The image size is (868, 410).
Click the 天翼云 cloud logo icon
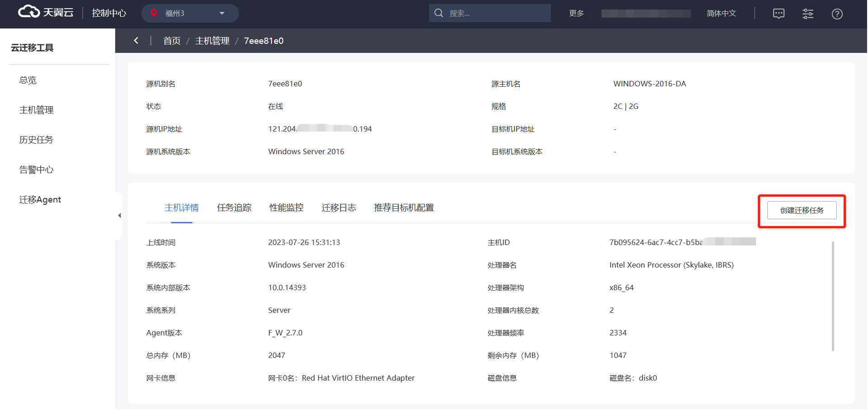coord(29,12)
